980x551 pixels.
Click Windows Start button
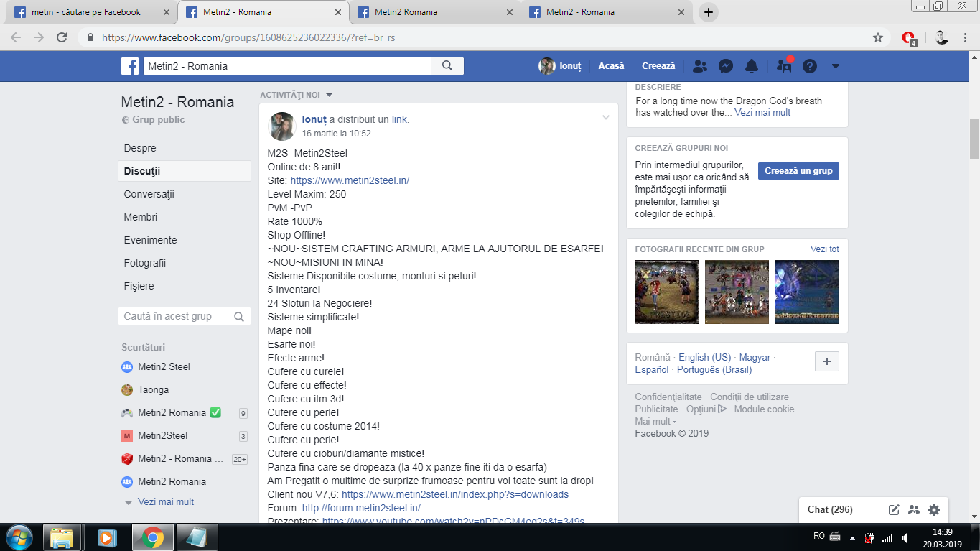click(x=19, y=537)
